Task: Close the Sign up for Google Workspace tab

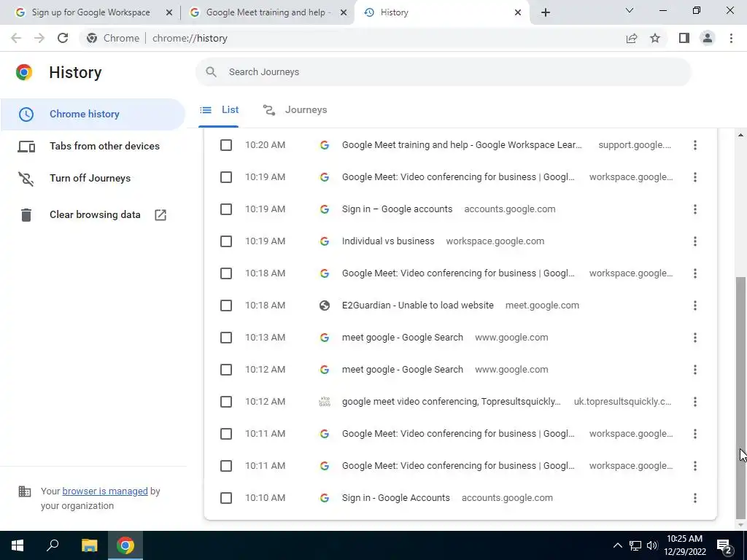Action: coord(169,12)
